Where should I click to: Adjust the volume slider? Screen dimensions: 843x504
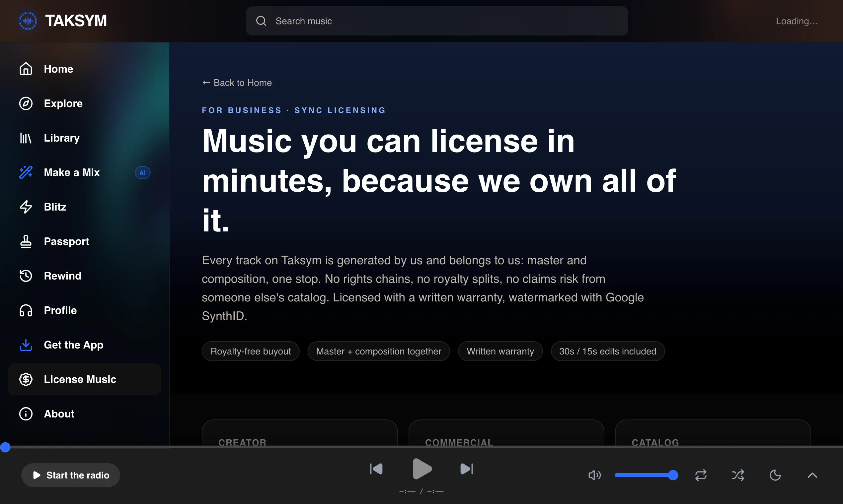point(646,475)
